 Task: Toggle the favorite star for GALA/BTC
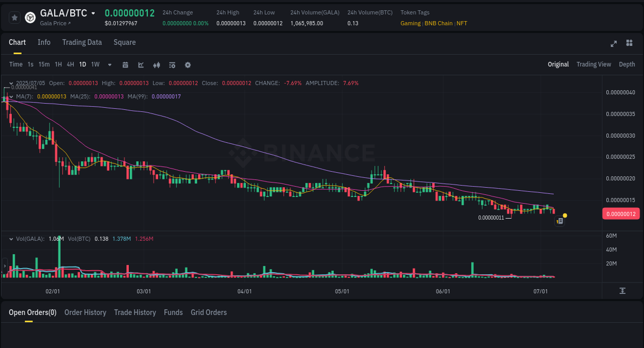point(14,17)
